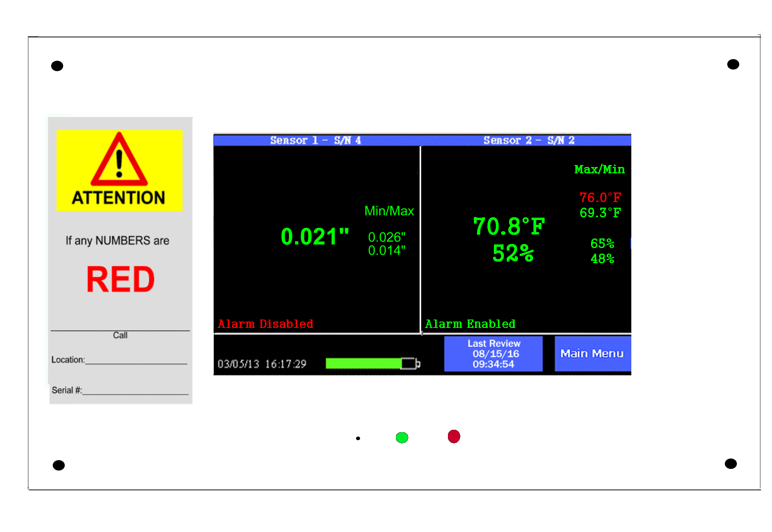Click the 48% minimum humidity value
The image size is (772, 532).
coord(603,259)
